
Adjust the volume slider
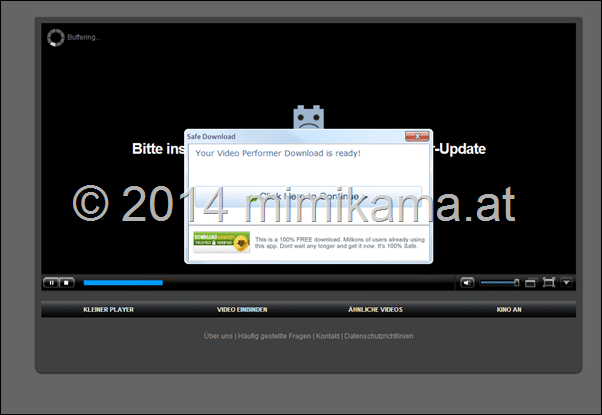point(500,283)
